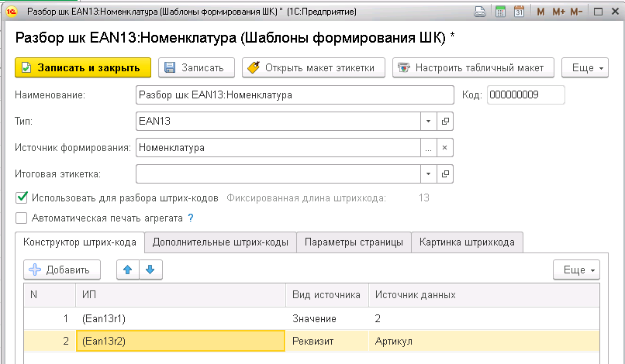Select the (Ean13r2) cell
The width and height of the screenshot is (625, 364).
click(181, 341)
